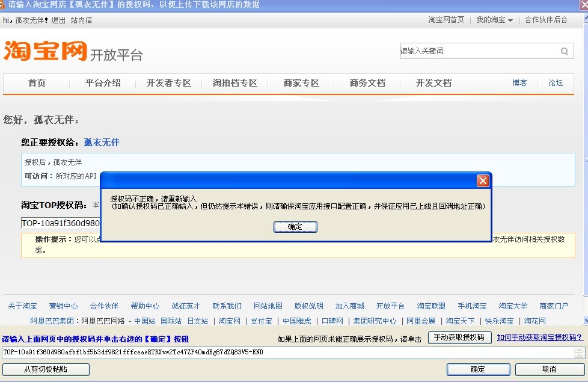Open the 淘宝大学 footer link
This screenshot has height=382, width=588.
pos(513,306)
